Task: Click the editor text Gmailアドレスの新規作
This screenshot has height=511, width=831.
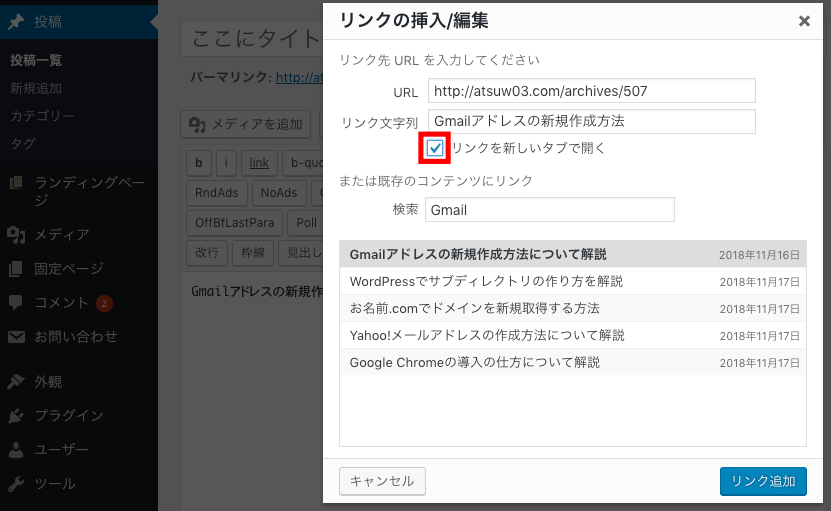Action: click(x=257, y=292)
